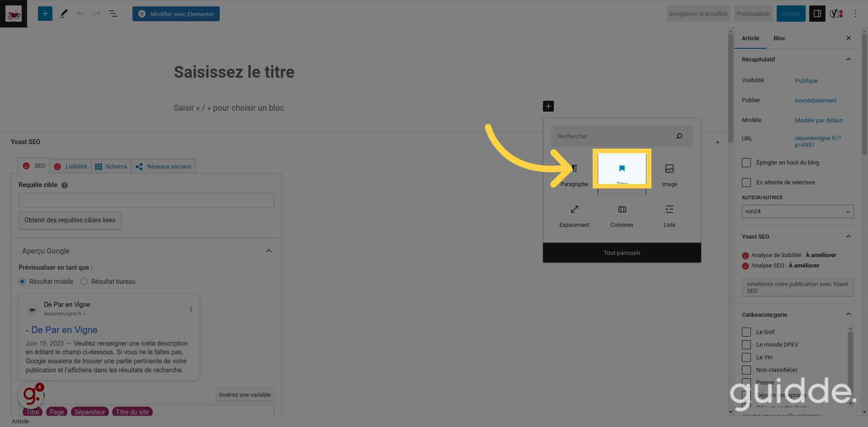This screenshot has width=868, height=427.
Task: Open the document overview list icon
Action: (113, 14)
